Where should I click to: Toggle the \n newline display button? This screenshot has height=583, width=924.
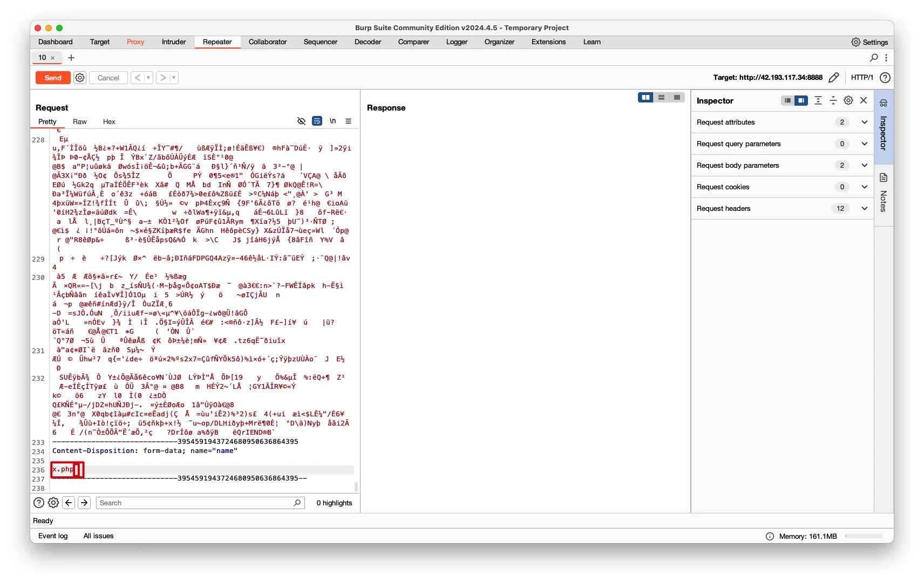333,121
